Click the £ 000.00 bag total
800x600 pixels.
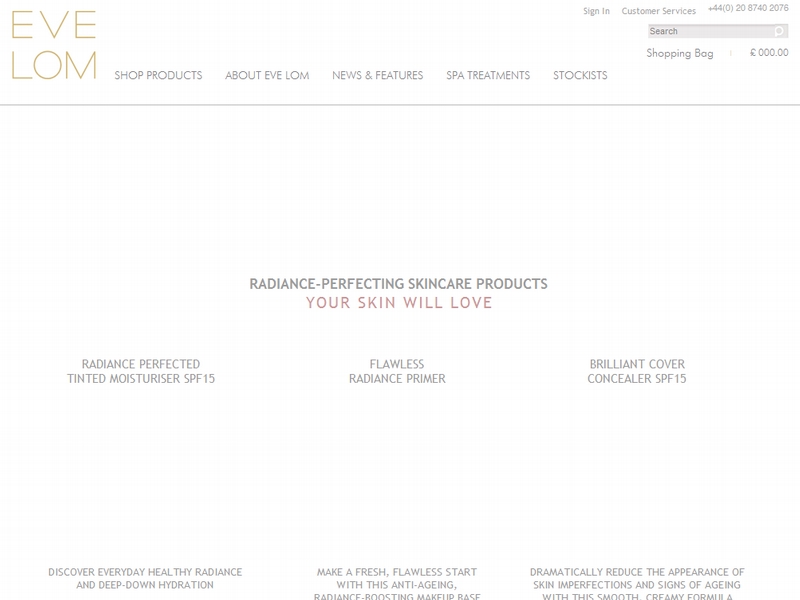(x=768, y=53)
